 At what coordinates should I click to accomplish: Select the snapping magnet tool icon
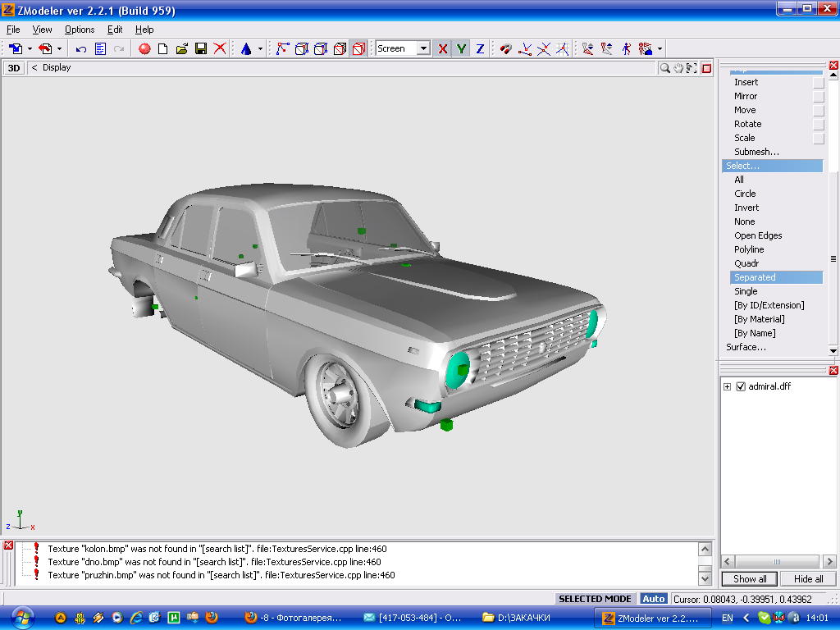(506, 49)
